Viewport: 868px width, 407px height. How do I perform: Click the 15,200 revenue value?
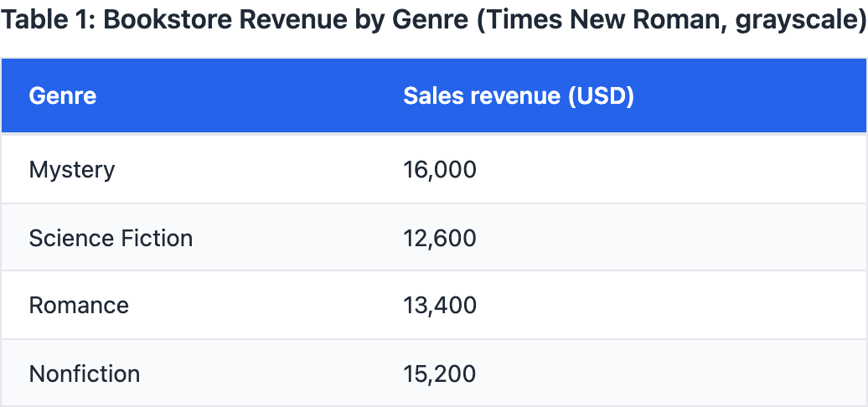point(440,374)
